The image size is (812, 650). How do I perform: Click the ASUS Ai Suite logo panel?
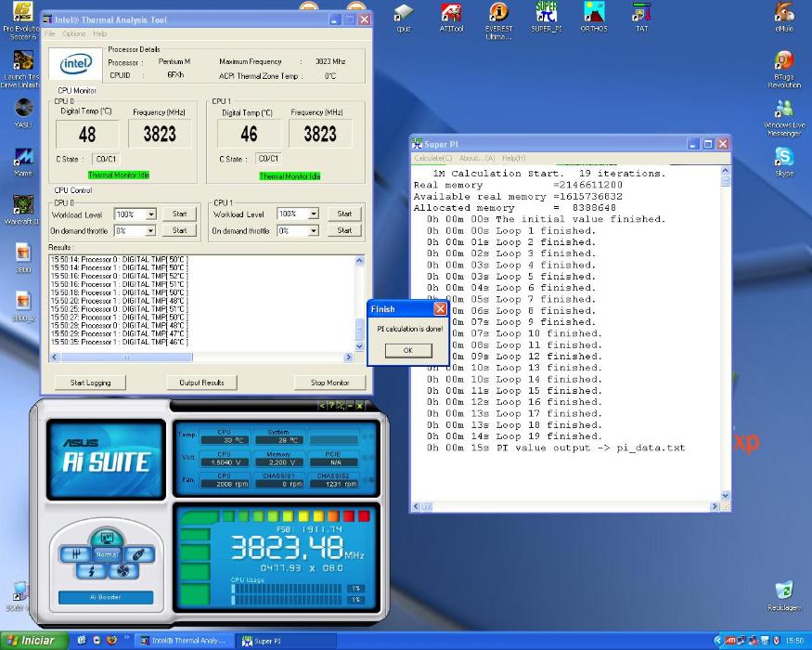106,460
